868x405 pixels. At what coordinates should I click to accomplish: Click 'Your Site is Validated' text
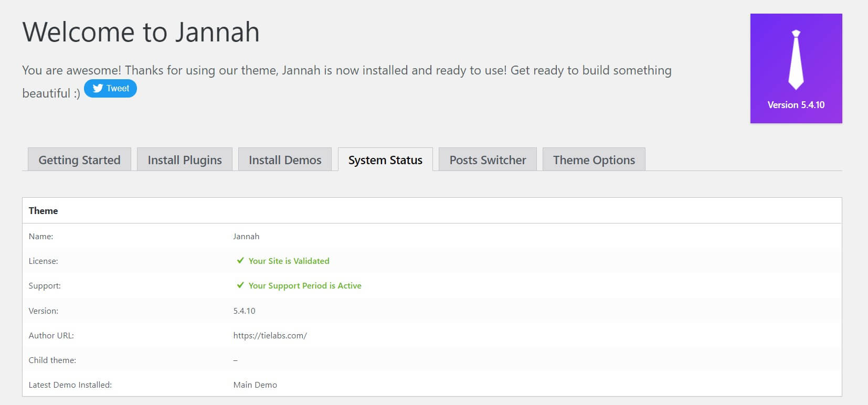coord(289,261)
